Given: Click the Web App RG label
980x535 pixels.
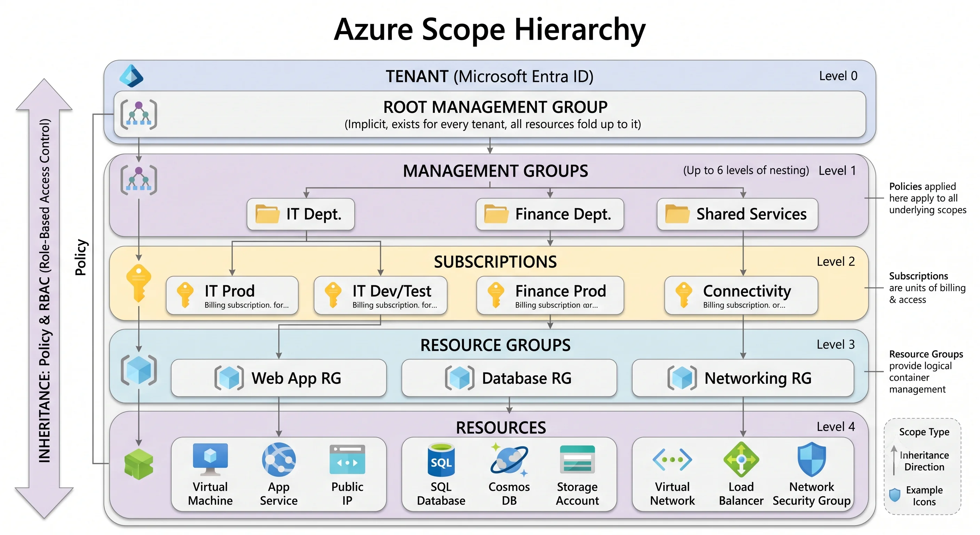Looking at the screenshot, I should [297, 378].
